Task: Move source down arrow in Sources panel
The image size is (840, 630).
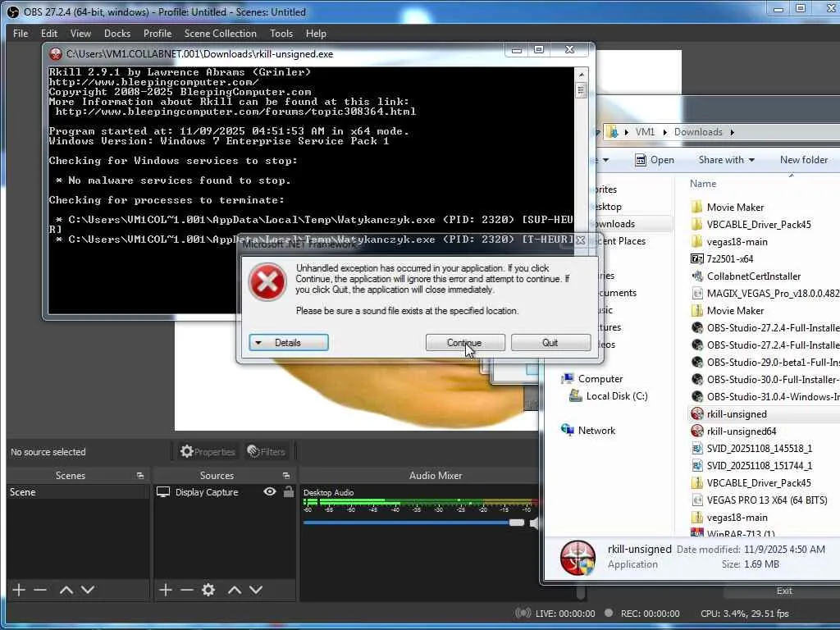Action: [x=256, y=590]
